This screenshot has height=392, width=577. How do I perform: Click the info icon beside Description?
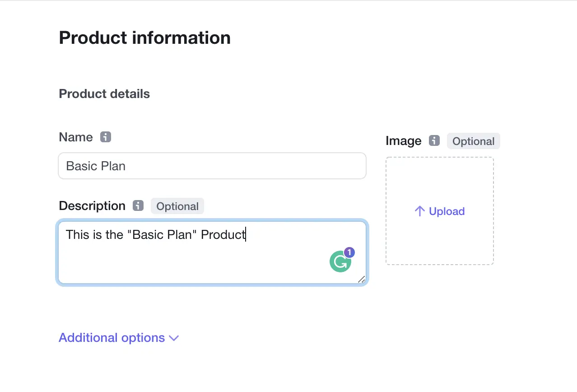138,205
